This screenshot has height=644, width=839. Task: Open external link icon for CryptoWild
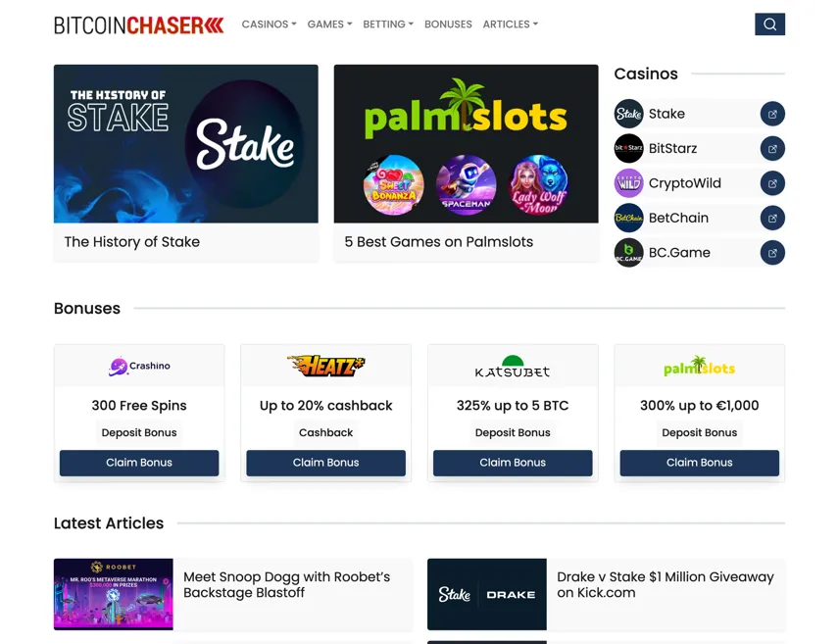click(772, 183)
